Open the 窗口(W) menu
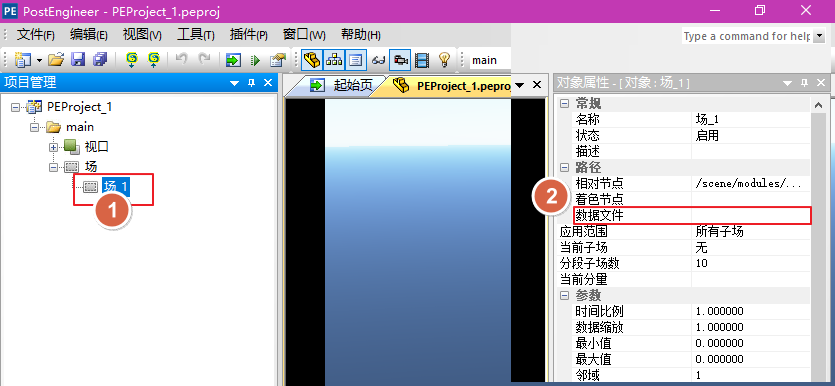835x386 pixels. [x=304, y=35]
